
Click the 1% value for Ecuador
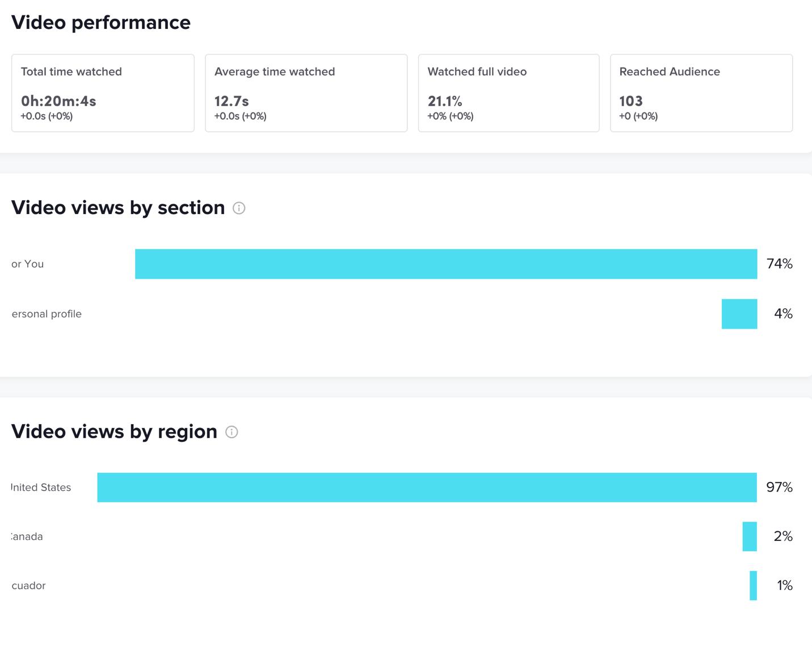tap(785, 586)
